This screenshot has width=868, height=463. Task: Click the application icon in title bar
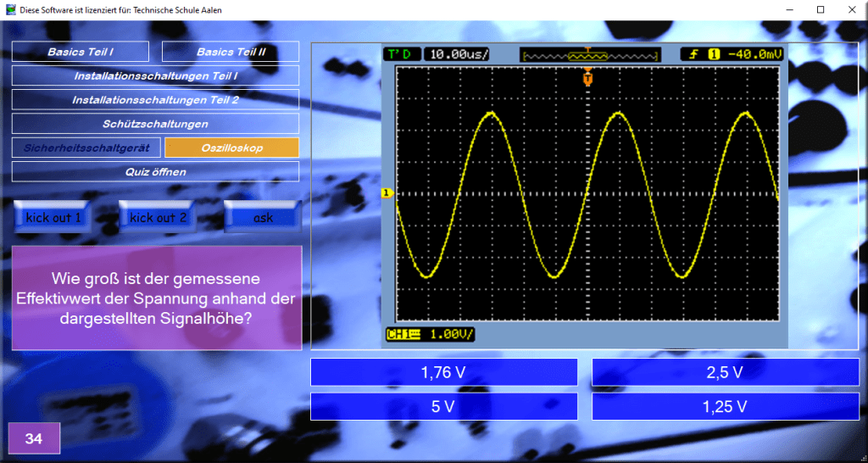click(10, 9)
